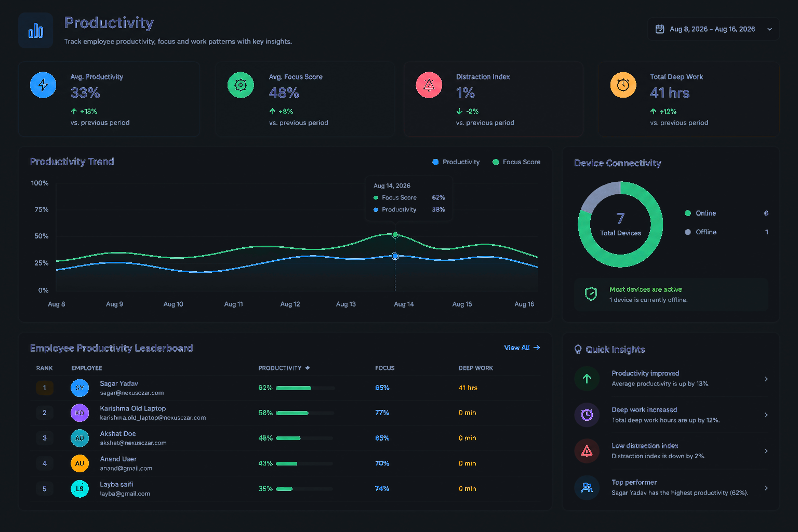This screenshot has width=798, height=532.
Task: Click the DEEP WORK column header
Action: (x=476, y=368)
